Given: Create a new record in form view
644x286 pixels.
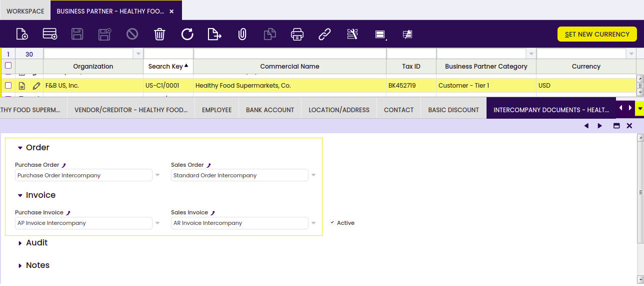Looking at the screenshot, I should (x=22, y=34).
